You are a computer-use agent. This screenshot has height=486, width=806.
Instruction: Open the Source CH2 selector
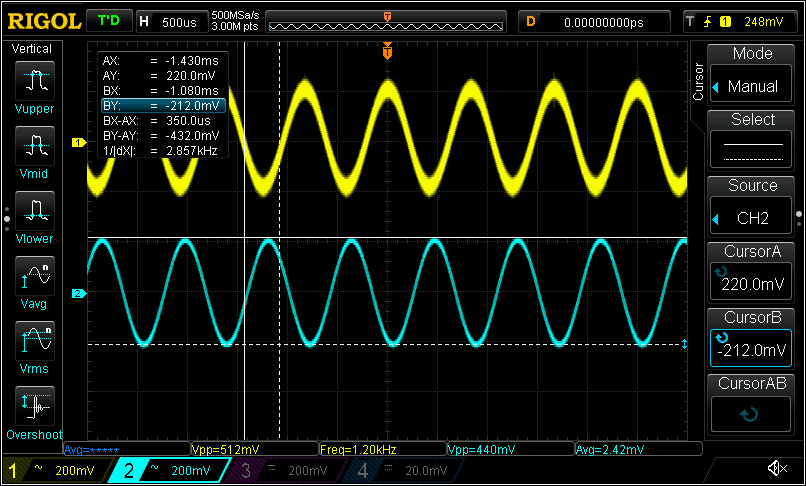coord(752,206)
